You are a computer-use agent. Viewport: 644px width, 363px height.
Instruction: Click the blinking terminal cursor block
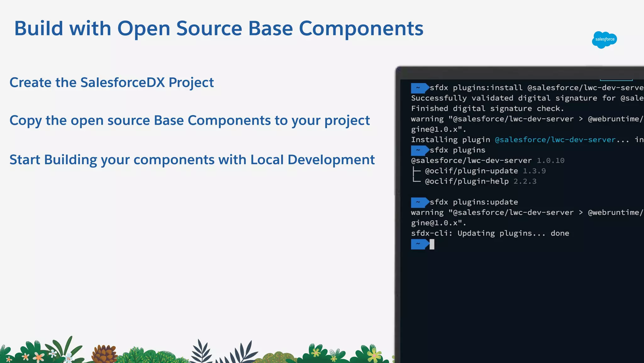point(432,244)
